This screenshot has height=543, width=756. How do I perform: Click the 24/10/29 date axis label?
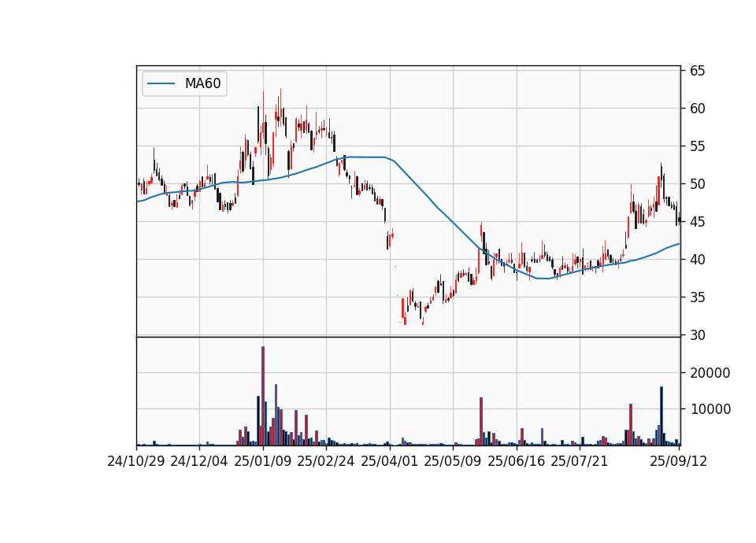click(x=136, y=461)
